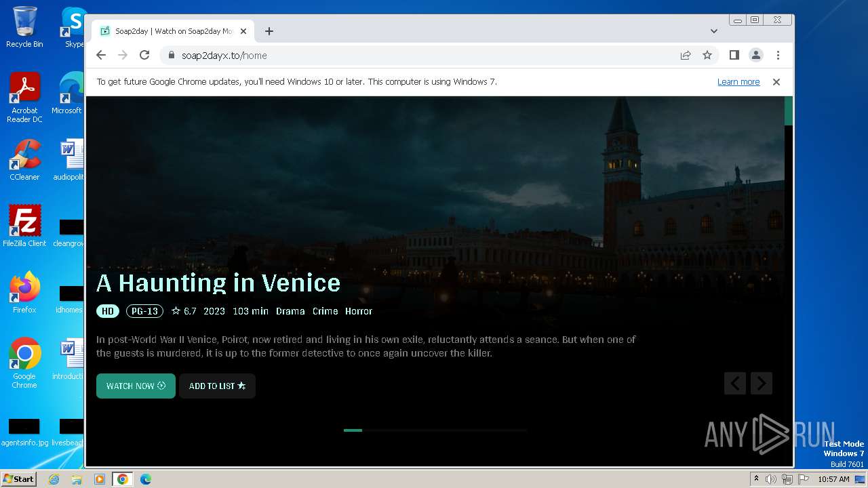Image resolution: width=868 pixels, height=488 pixels.
Task: Reload the Soap2day page
Action: click(x=144, y=55)
